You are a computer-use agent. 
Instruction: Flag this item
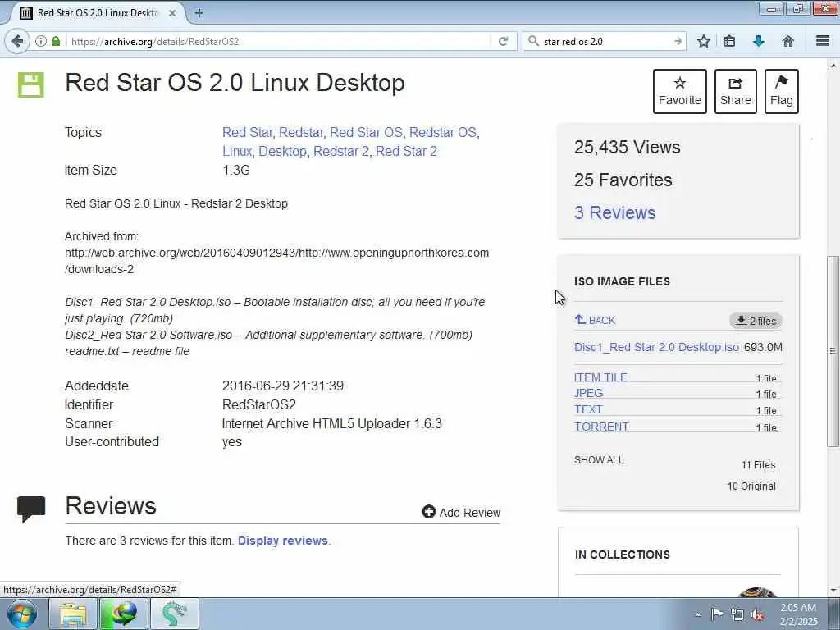point(782,91)
